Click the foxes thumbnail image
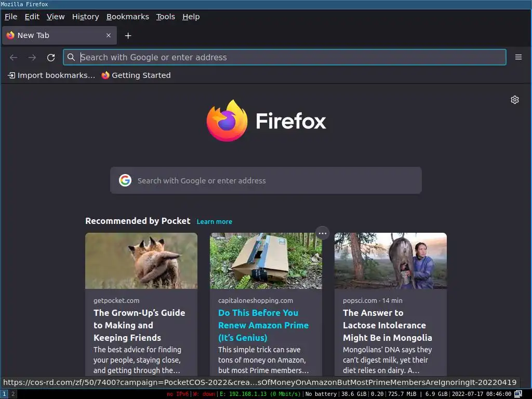Viewport: 532px width, 399px height. (141, 261)
